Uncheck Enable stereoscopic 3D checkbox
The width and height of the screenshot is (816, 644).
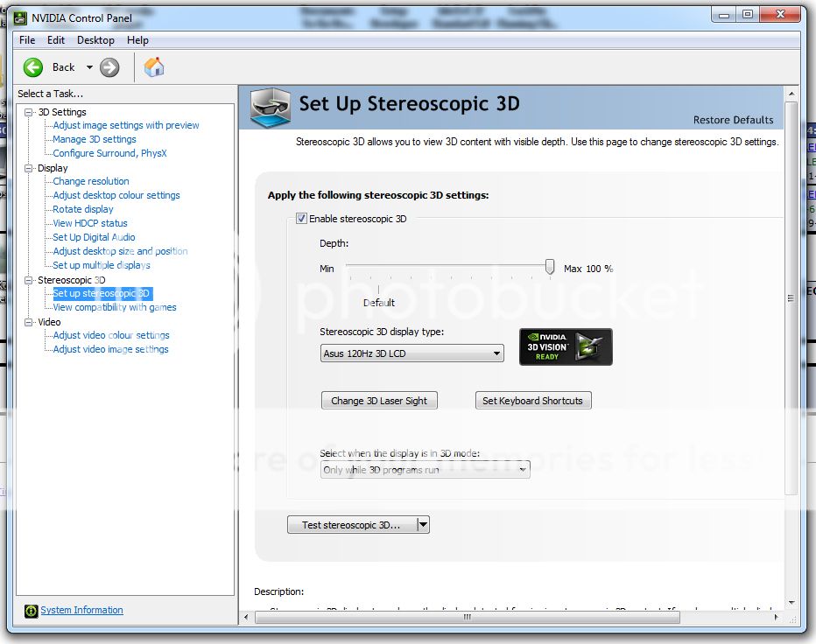click(x=301, y=219)
